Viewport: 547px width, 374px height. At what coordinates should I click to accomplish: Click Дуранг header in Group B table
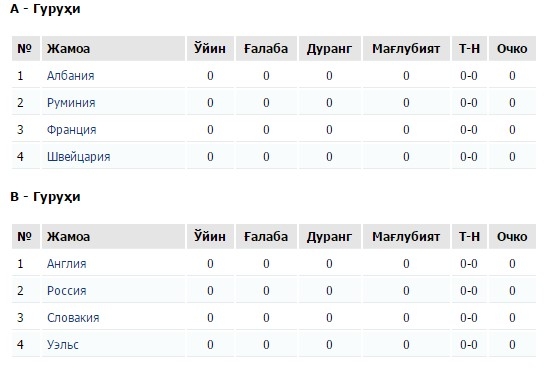coord(329,237)
